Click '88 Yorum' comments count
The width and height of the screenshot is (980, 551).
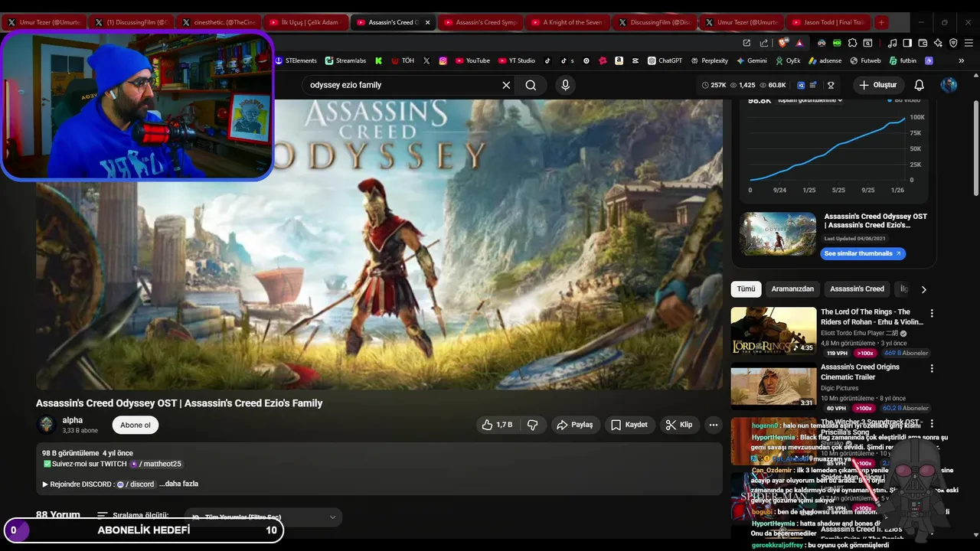coord(58,515)
